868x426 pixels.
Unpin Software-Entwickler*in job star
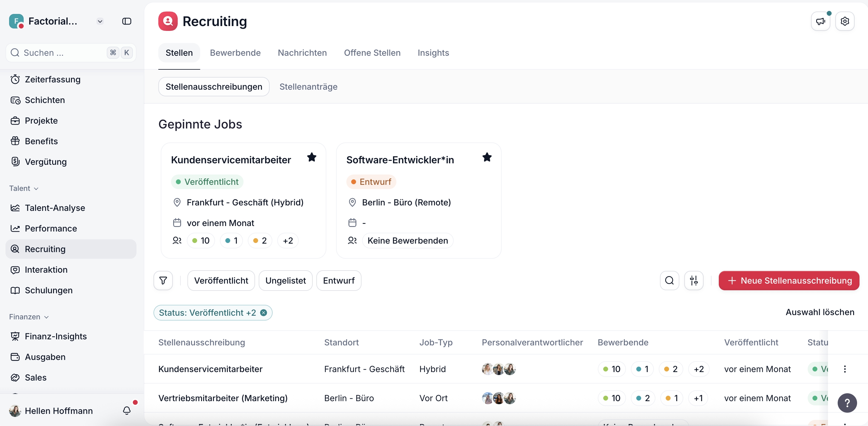(487, 157)
